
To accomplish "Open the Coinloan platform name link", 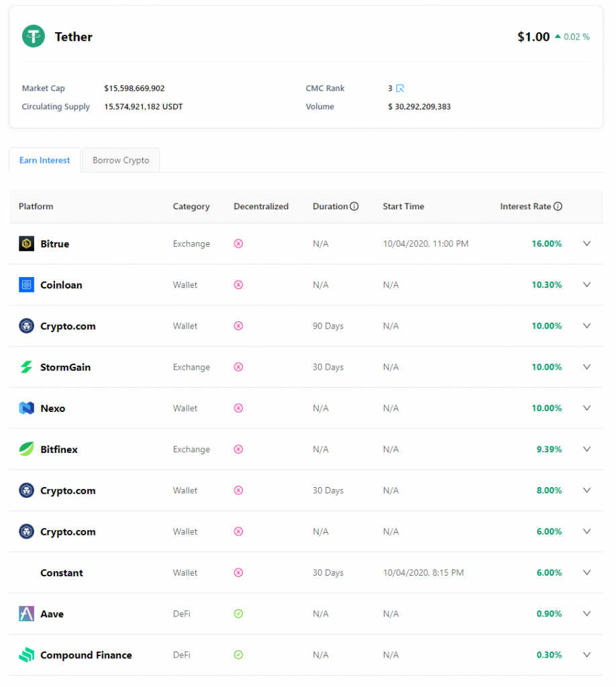I will [x=61, y=285].
